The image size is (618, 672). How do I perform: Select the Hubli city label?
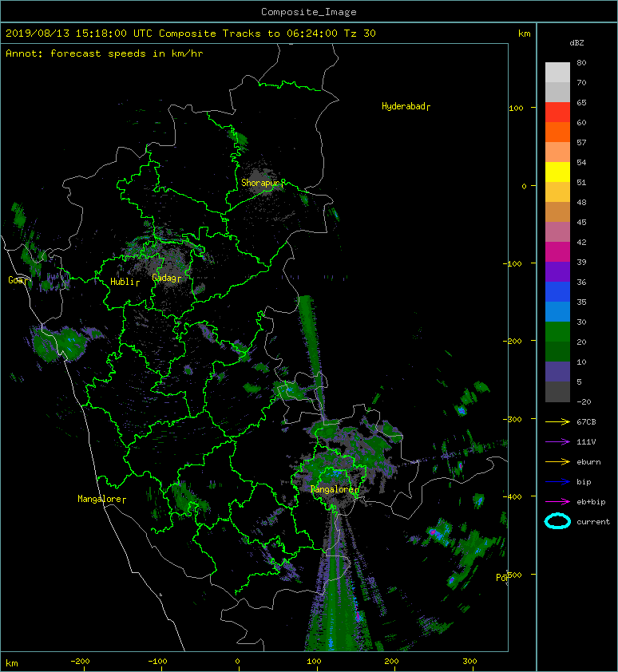[x=122, y=281]
